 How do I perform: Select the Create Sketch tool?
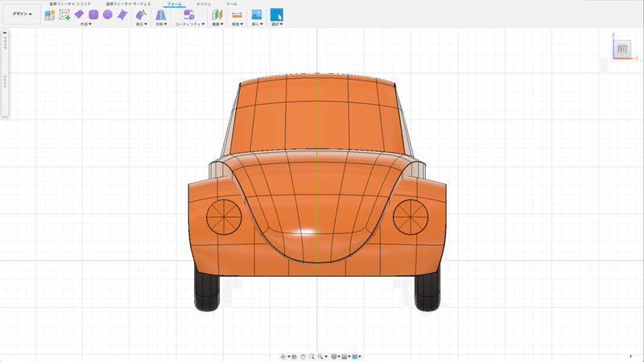point(64,14)
